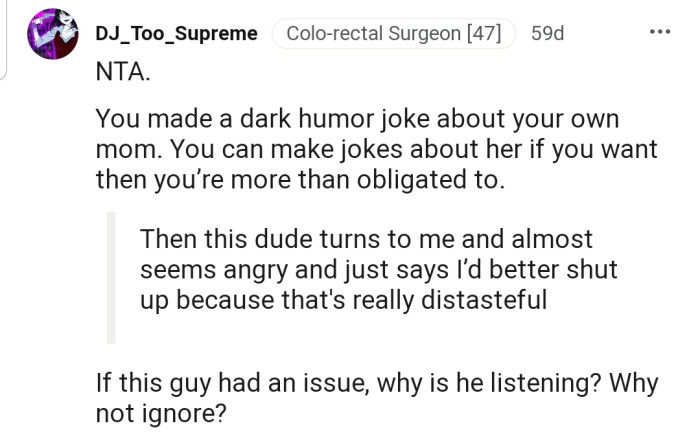Open the DJ_Too_Supreme username profile link
This screenshot has height=441, width=700.
coord(176,33)
